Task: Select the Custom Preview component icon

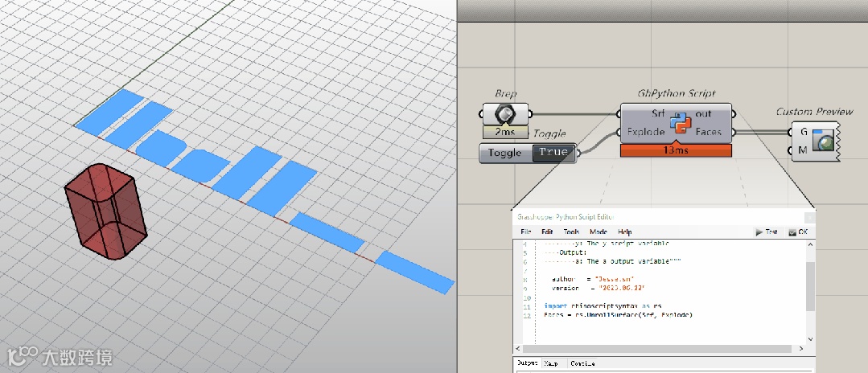Action: coord(822,141)
